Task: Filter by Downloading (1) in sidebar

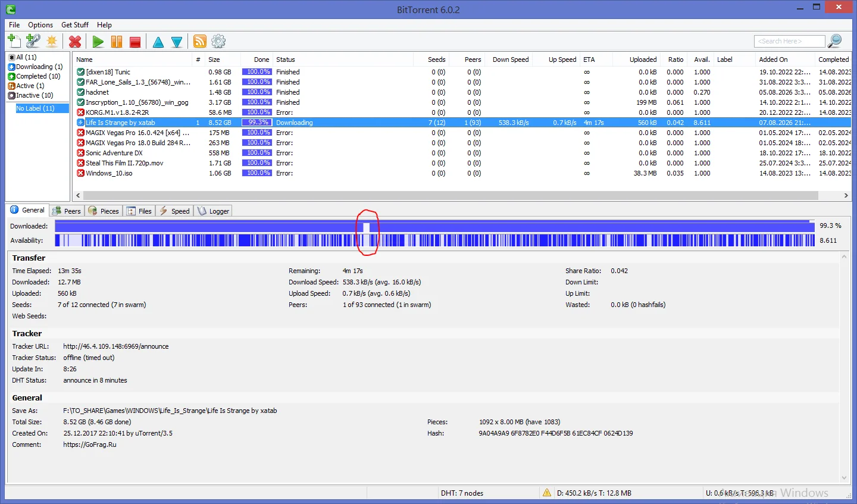Action: pyautogui.click(x=35, y=67)
